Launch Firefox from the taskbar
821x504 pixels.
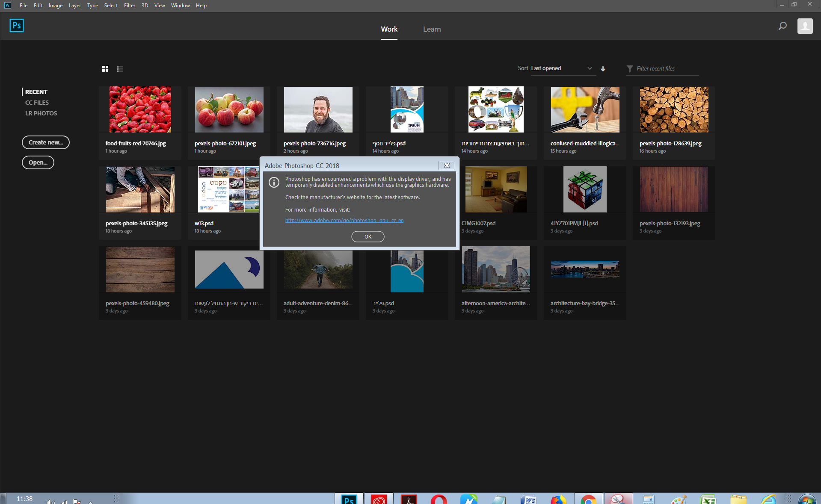(x=558, y=499)
